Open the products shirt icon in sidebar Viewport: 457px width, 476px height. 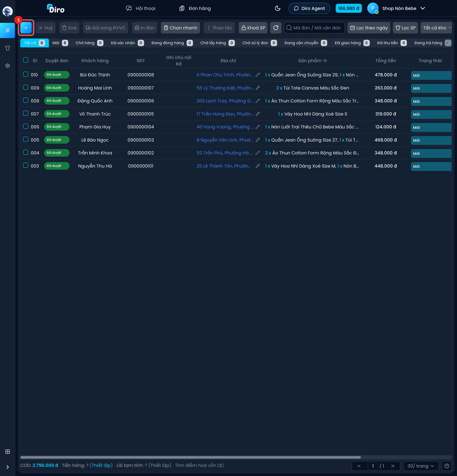(x=8, y=48)
